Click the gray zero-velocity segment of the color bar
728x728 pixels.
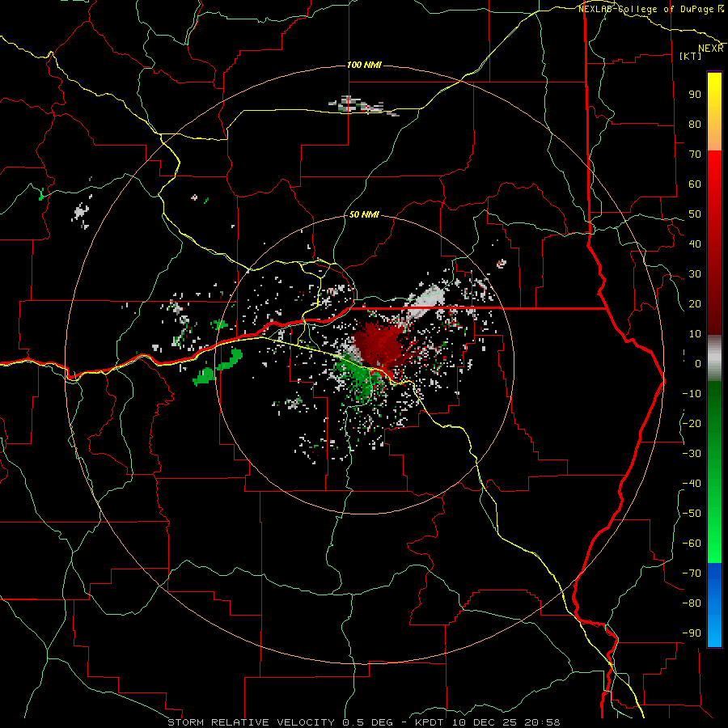point(714,358)
